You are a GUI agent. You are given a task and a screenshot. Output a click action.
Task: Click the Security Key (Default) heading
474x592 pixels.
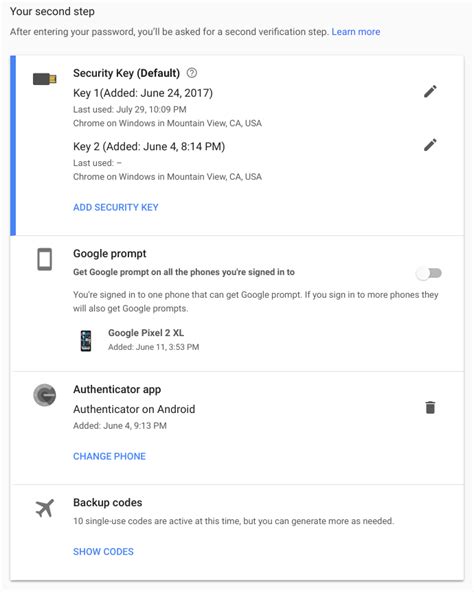(x=127, y=73)
